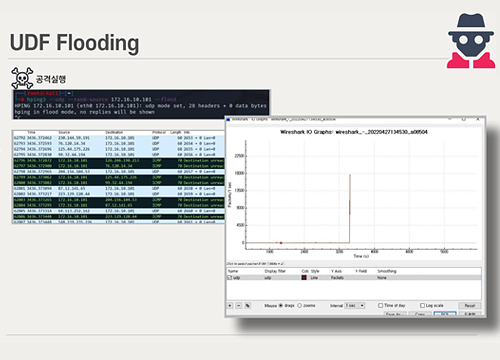Add a new graph with plus icon
Image resolution: width=500 pixels, height=360 pixels.
click(x=230, y=306)
